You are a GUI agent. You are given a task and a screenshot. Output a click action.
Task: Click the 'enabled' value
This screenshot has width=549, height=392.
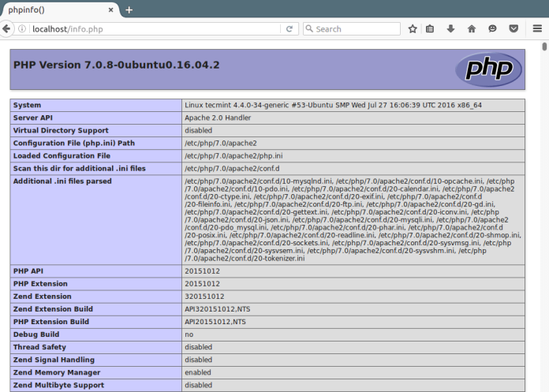pos(198,372)
